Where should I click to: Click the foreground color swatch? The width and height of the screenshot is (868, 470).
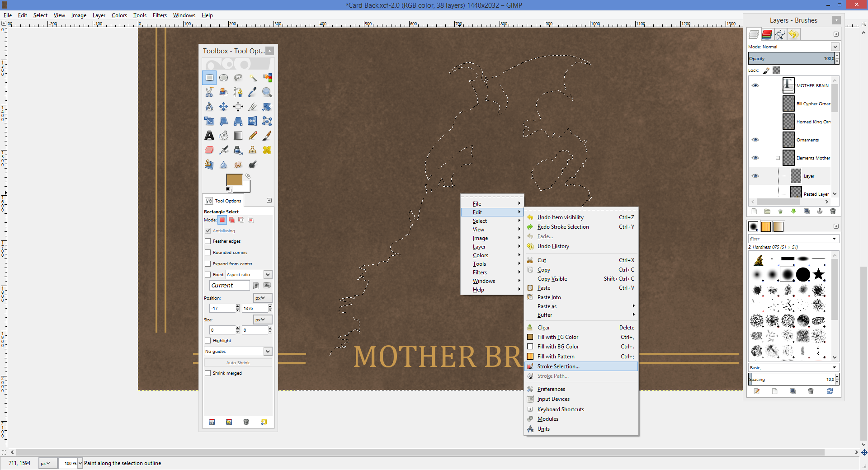[234, 179]
